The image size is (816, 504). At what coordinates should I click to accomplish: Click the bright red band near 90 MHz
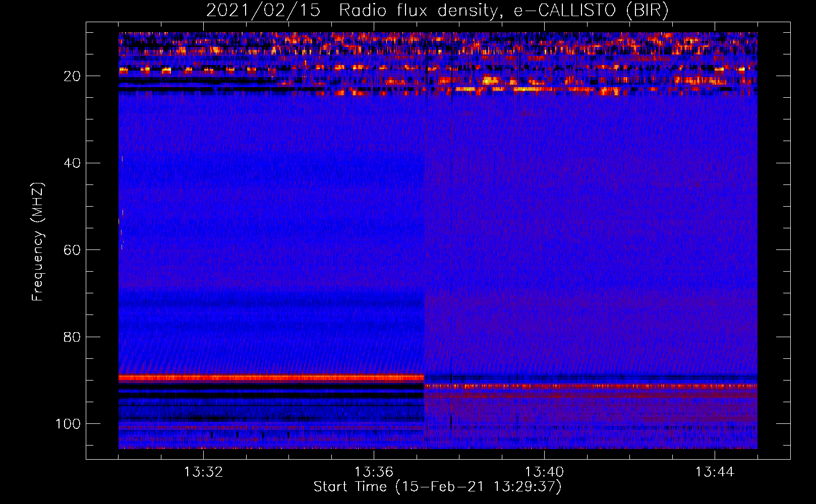(x=271, y=377)
